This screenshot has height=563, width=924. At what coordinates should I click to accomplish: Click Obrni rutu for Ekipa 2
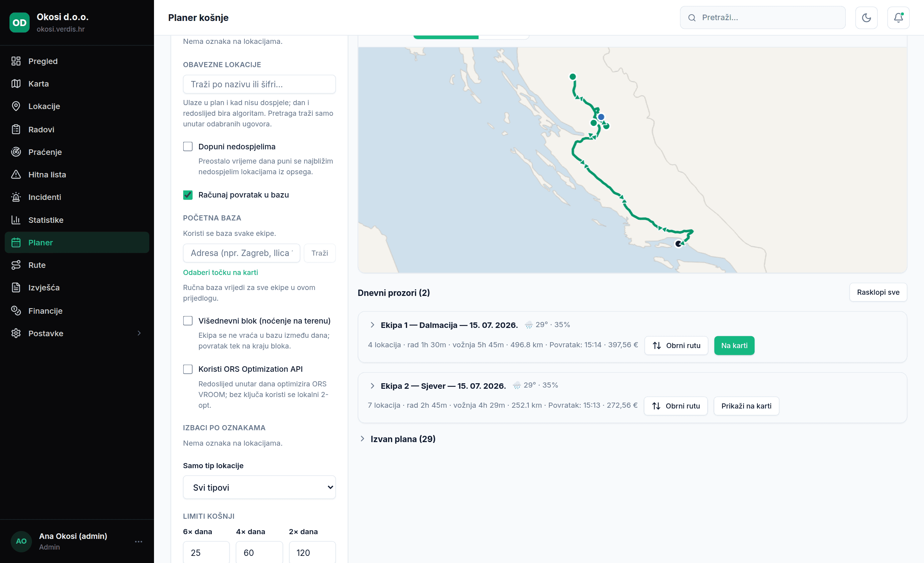tap(676, 406)
